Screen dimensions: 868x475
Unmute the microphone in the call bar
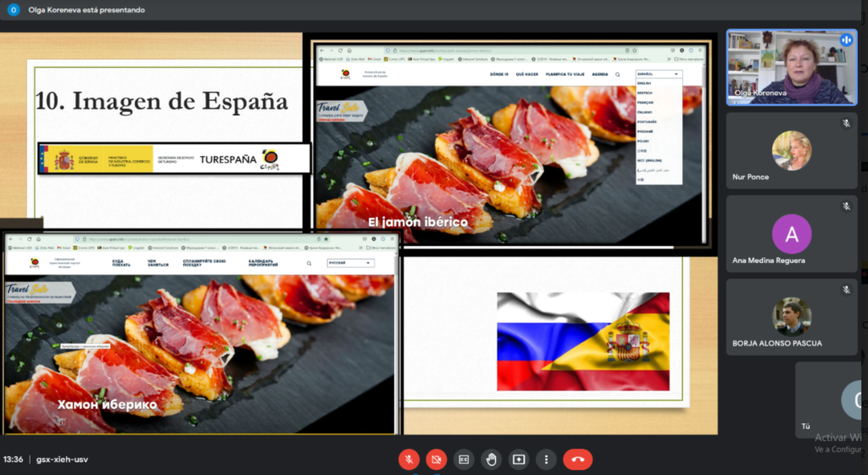click(409, 459)
